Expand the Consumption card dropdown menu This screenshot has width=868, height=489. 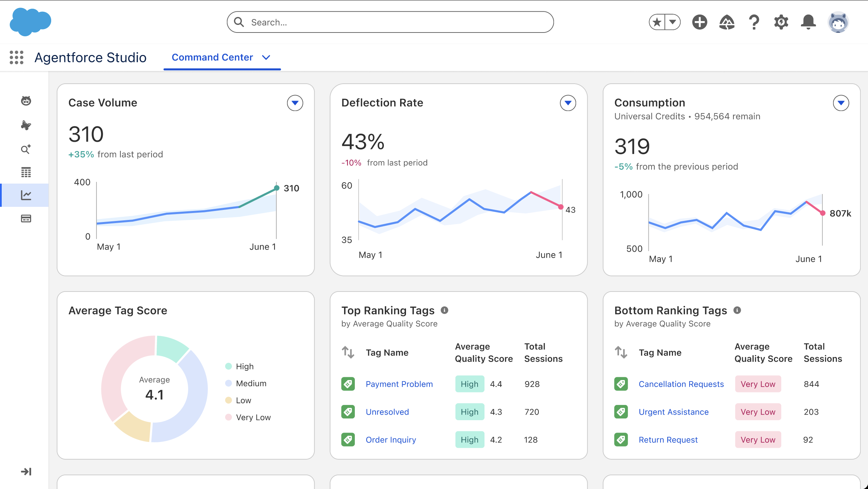pyautogui.click(x=841, y=103)
